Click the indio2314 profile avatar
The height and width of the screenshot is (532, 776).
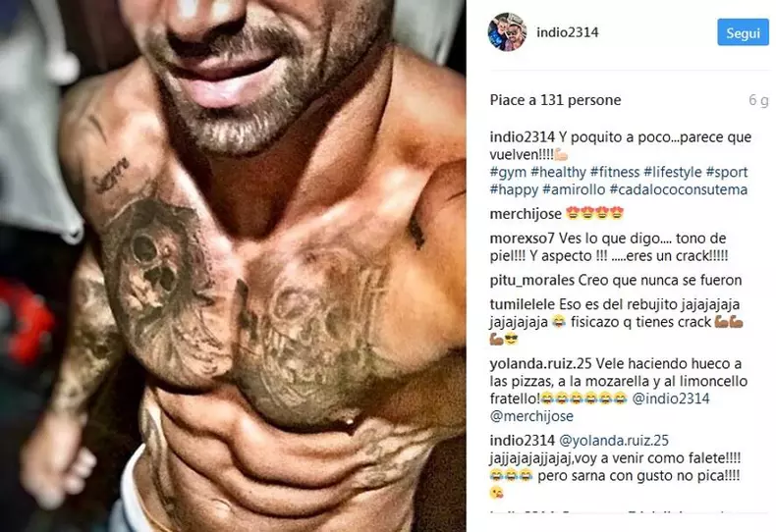tap(507, 32)
